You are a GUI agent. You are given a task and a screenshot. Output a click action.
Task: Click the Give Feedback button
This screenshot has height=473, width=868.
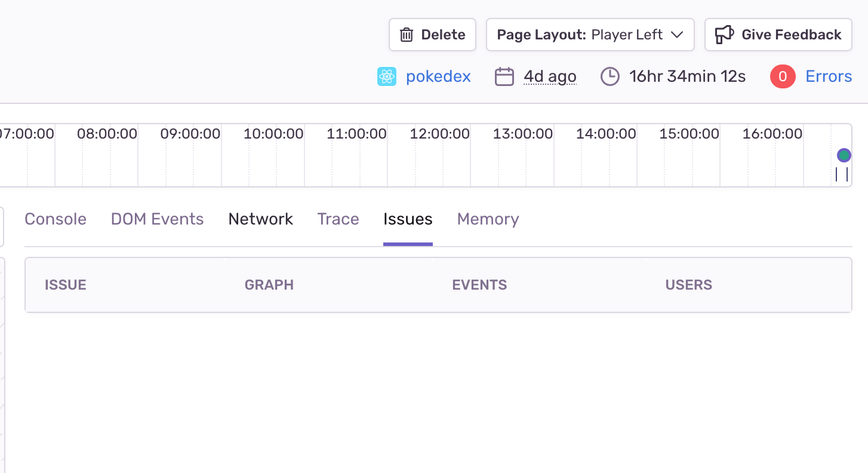point(778,35)
